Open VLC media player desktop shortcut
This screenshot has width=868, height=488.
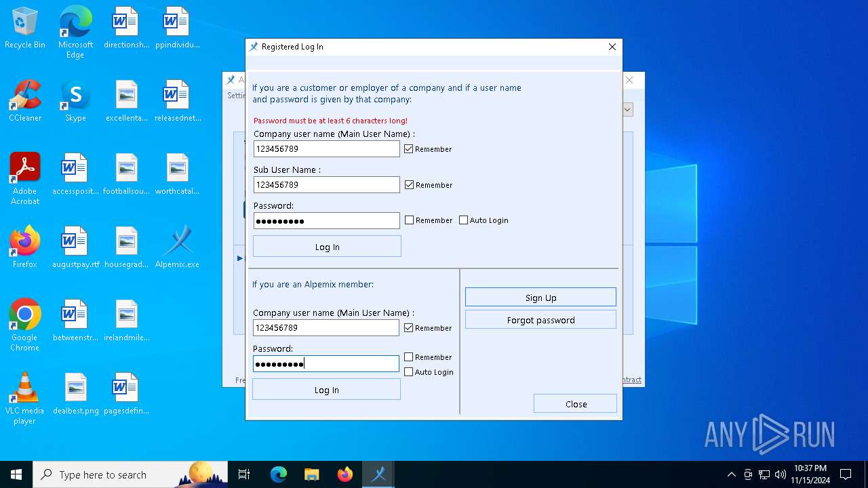[x=25, y=399]
